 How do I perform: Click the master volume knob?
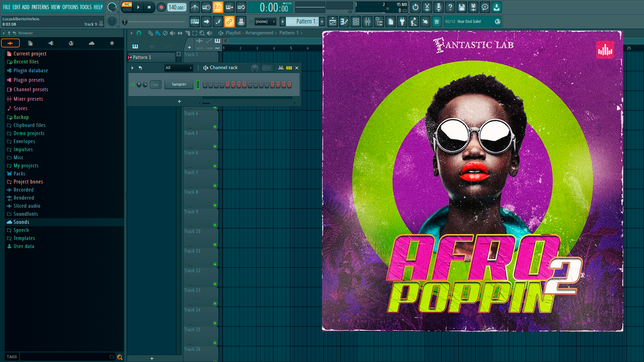pyautogui.click(x=112, y=8)
